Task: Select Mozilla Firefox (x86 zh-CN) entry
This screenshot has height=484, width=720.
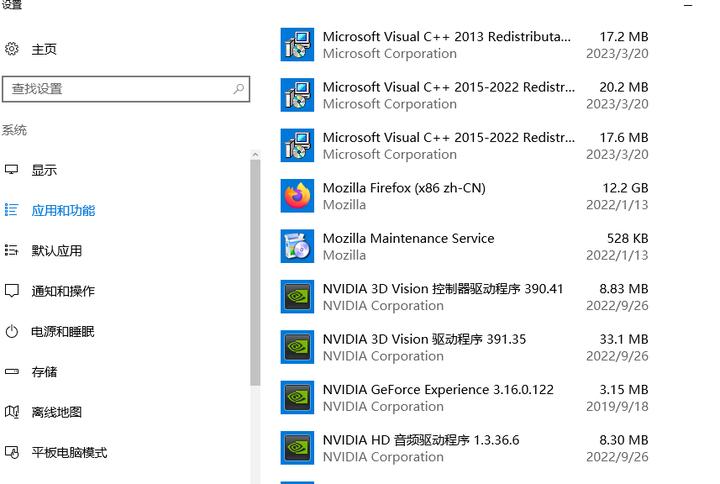Action: coord(464,196)
